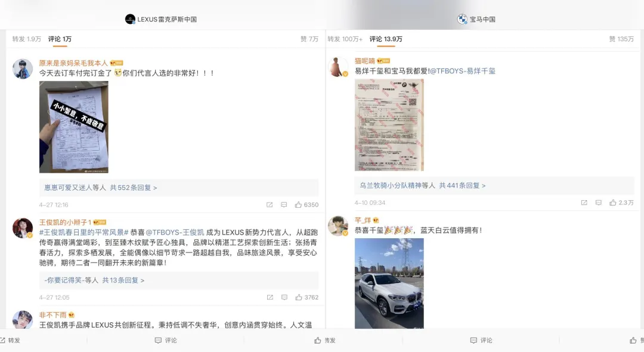Click timestamp 4-10 09:34
This screenshot has height=352, width=644.
click(x=370, y=203)
